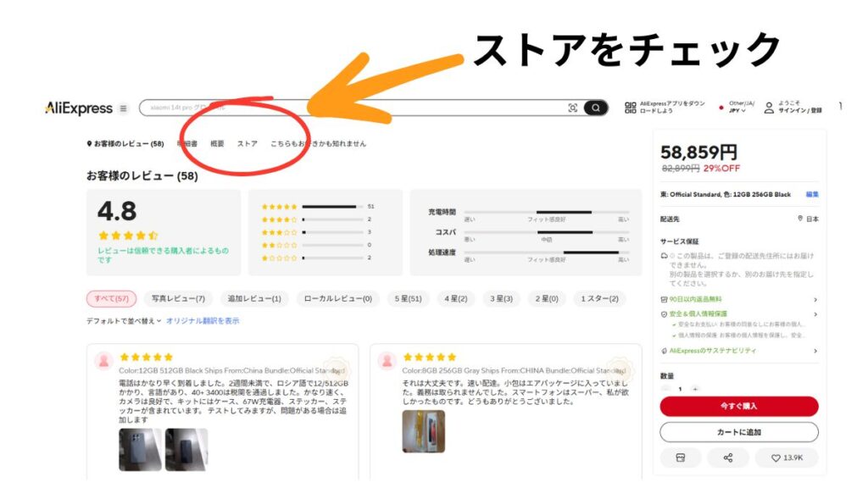Open the first photo in the 12GB 512GB Black review
Viewport: 868px width, 488px height.
pyautogui.click(x=140, y=450)
